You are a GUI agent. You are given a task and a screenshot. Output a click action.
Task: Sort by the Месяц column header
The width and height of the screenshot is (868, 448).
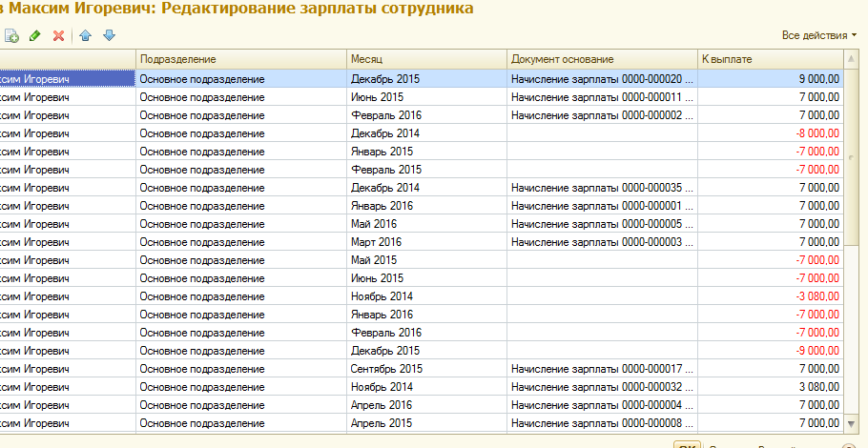click(x=425, y=59)
